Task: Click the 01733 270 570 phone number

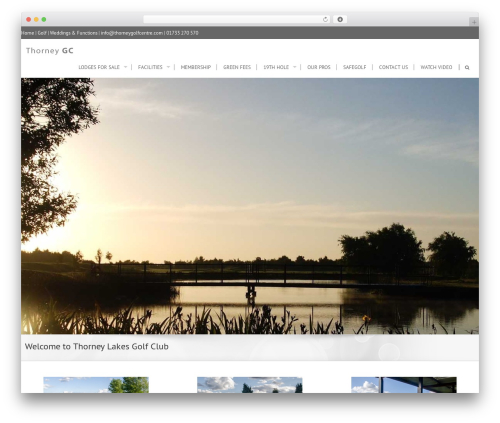Action: point(182,33)
